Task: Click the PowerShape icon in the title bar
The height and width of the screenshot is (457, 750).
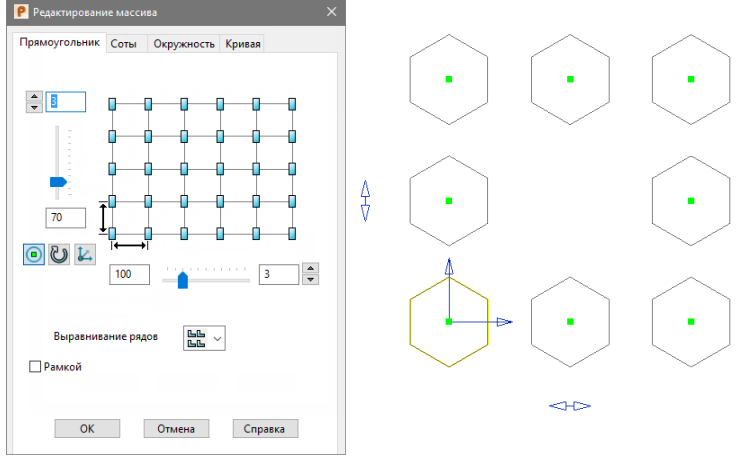Action: pyautogui.click(x=21, y=11)
